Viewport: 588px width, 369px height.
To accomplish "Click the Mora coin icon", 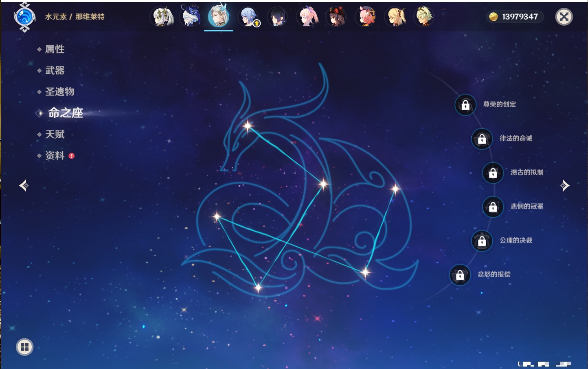I will (x=494, y=17).
